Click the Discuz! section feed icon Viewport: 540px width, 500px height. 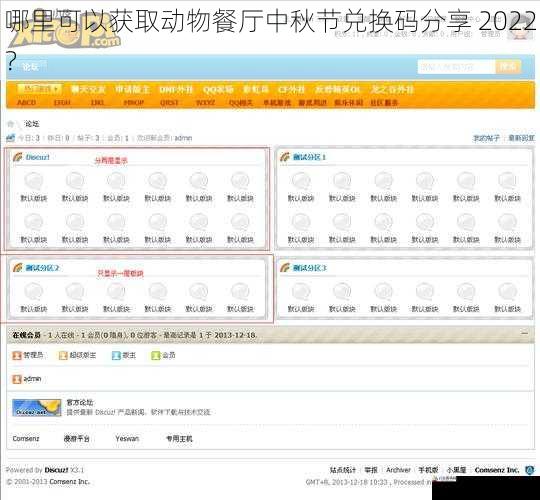[x=18, y=157]
